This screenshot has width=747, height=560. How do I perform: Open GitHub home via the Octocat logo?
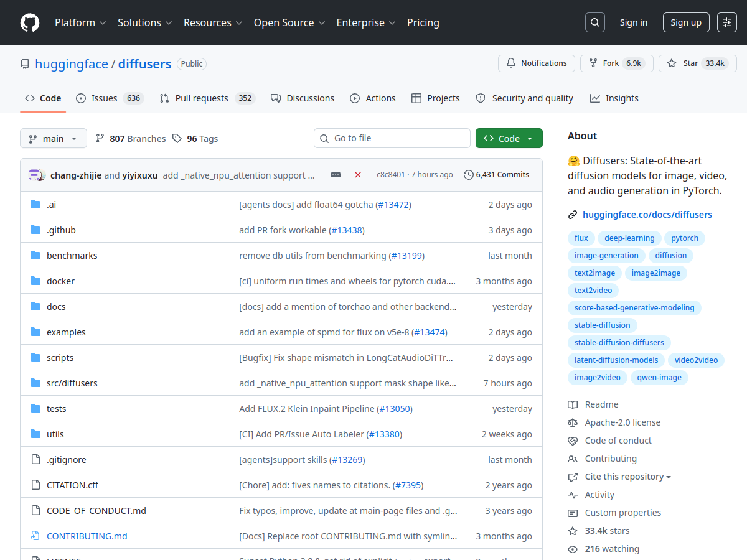pyautogui.click(x=29, y=22)
